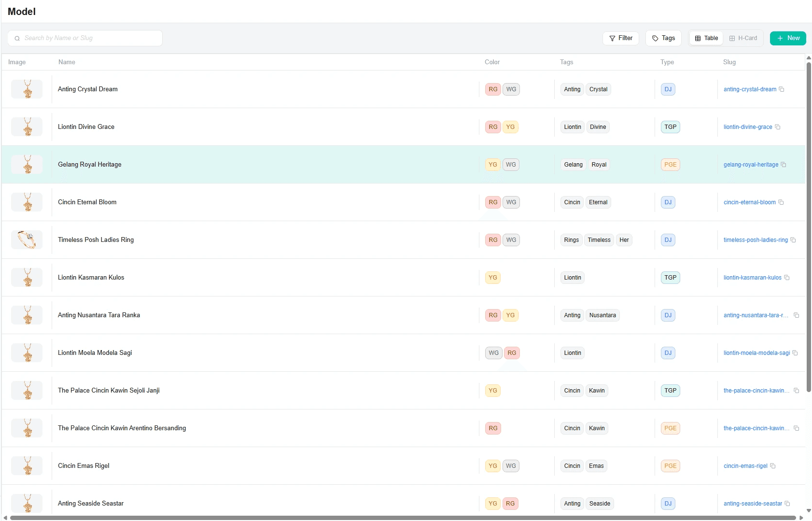Create a new model with the New button
812x521 pixels.
pos(788,38)
